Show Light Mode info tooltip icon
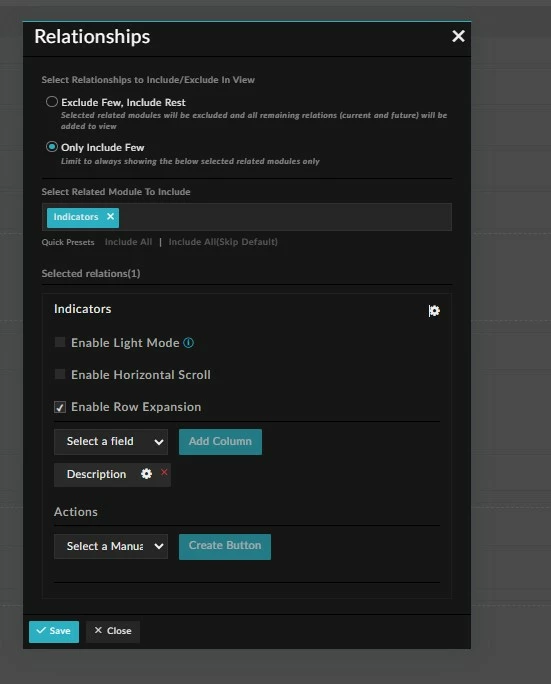The height and width of the screenshot is (684, 551). point(188,343)
